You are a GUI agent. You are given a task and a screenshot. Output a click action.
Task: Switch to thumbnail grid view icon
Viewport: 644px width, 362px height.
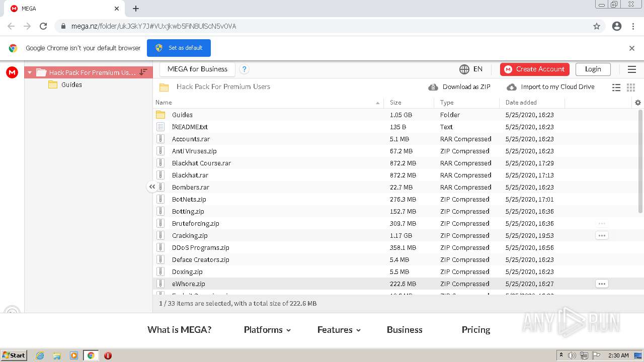pyautogui.click(x=631, y=87)
